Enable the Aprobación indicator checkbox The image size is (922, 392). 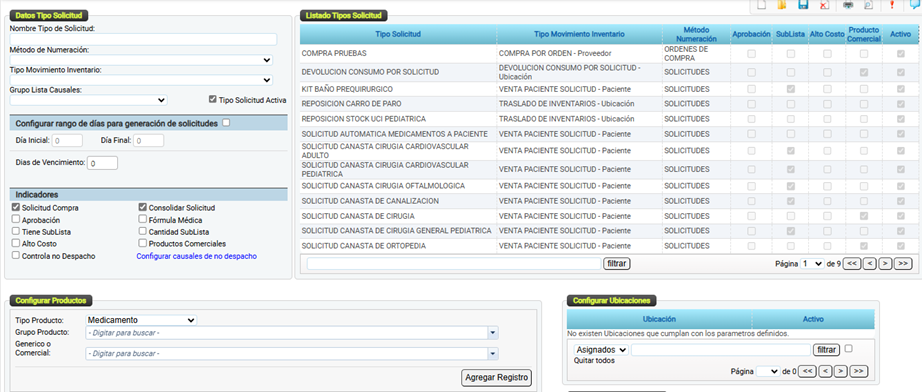tap(15, 219)
